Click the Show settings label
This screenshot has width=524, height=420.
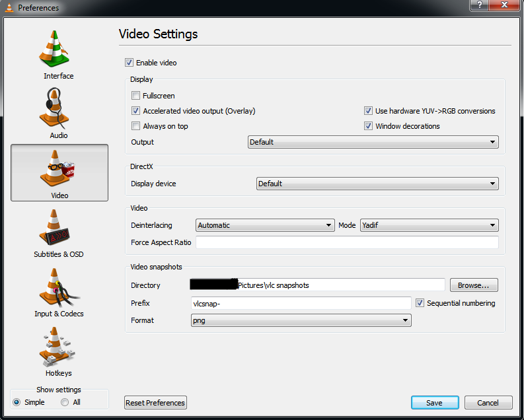(x=59, y=390)
